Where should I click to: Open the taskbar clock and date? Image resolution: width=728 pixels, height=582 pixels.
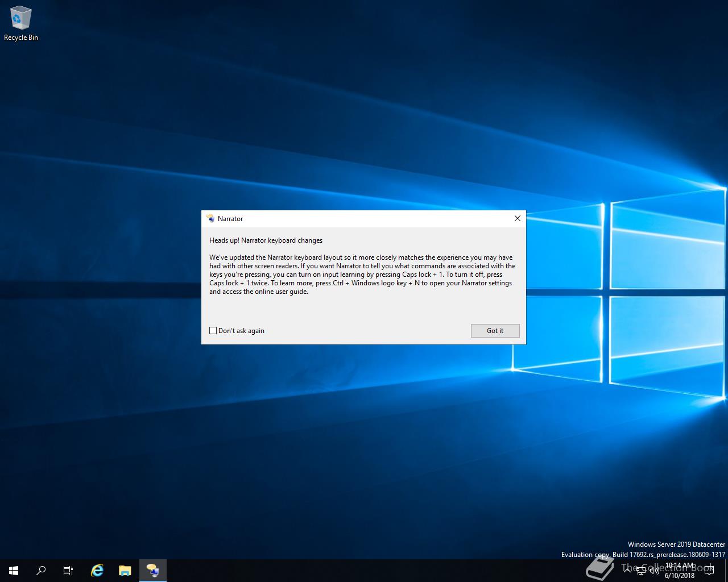(680, 571)
